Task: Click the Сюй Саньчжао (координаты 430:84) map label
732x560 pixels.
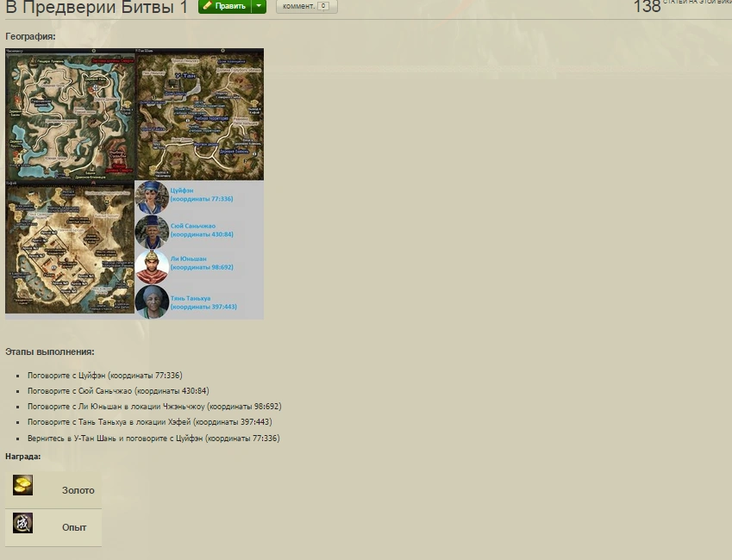Action: click(x=202, y=230)
